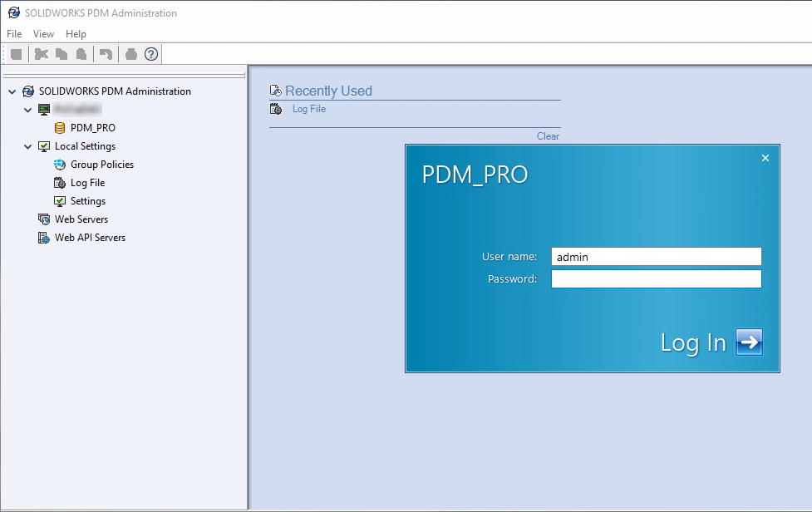Click the Settings tree icon
The height and width of the screenshot is (512, 812).
pos(60,201)
